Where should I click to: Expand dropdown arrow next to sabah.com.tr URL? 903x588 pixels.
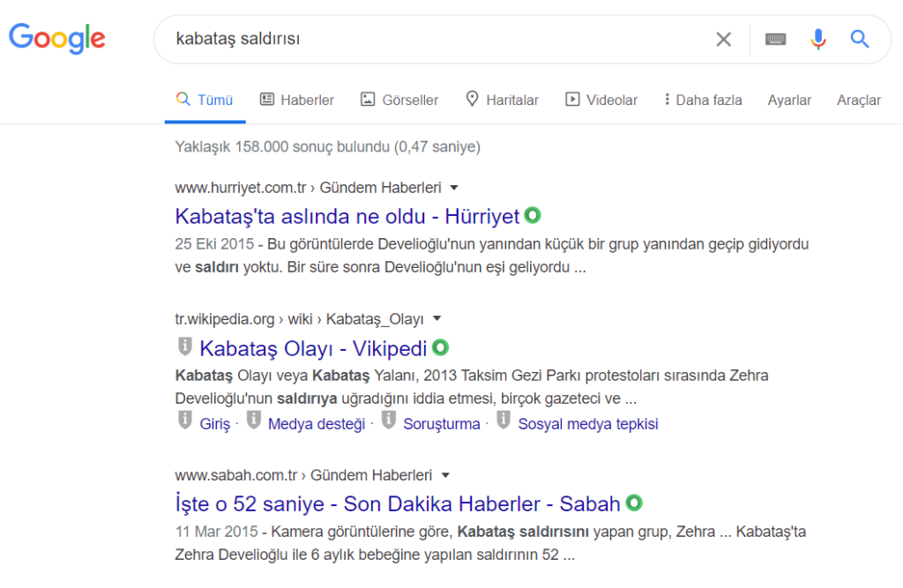[445, 475]
